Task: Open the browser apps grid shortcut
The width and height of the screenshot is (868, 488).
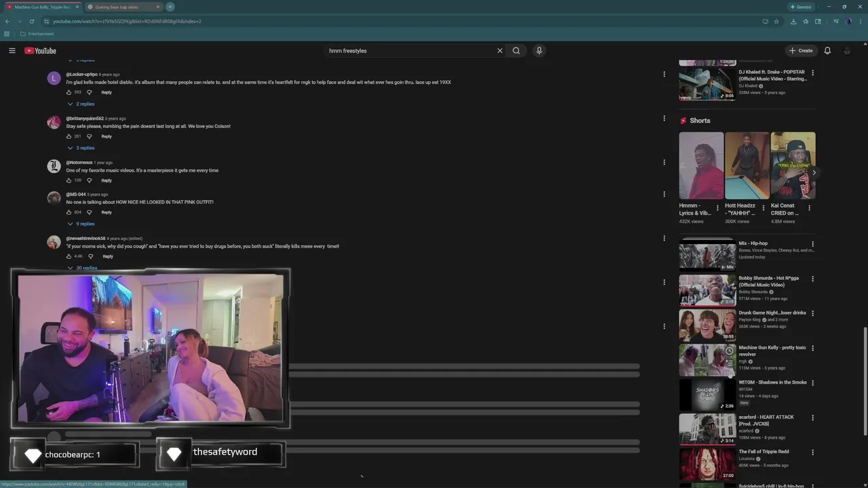Action: point(7,34)
